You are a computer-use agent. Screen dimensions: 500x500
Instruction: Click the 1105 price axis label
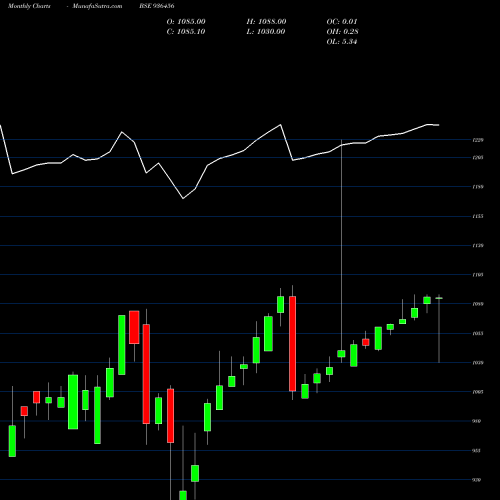[x=478, y=275]
